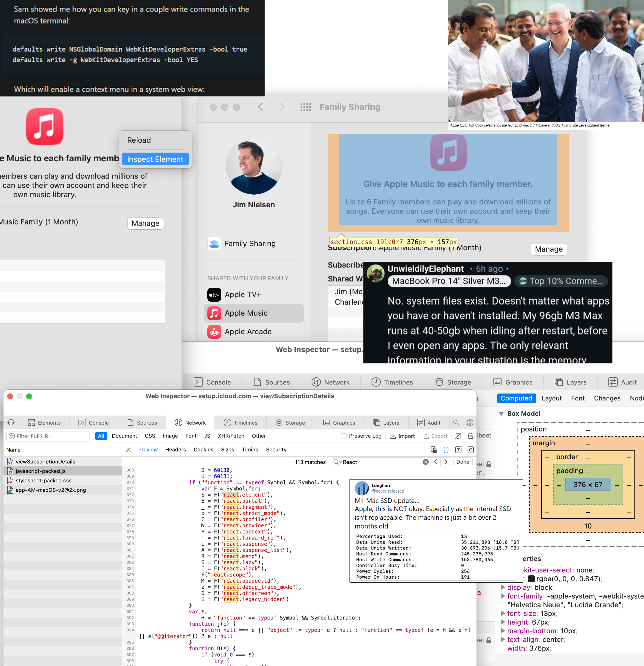Expand the text-align computed property
This screenshot has width=644, height=666.
[503, 639]
